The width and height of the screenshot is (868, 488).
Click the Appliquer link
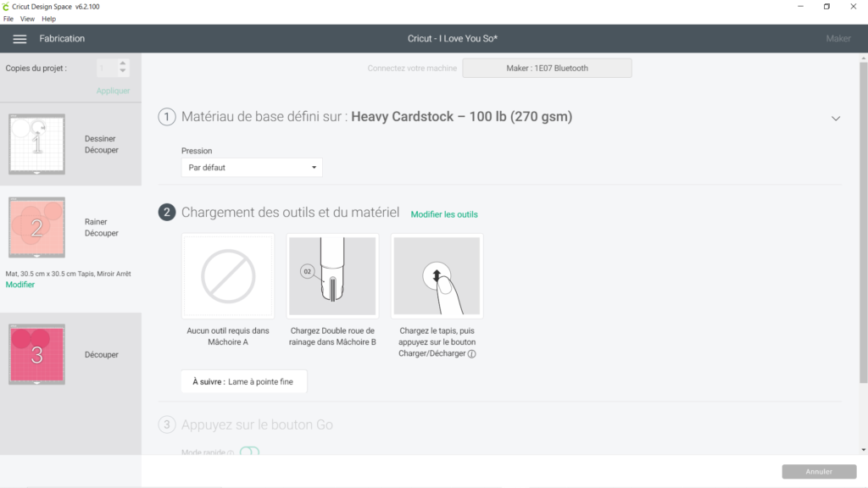click(x=113, y=91)
